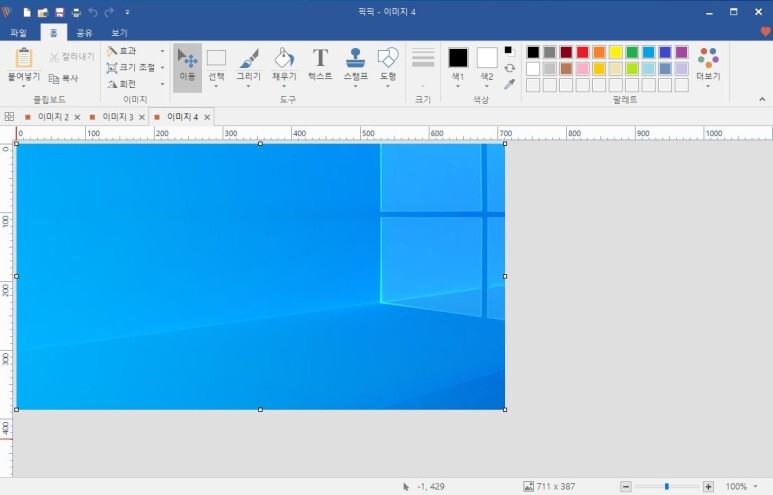Close the 이미지 4 tab
The height and width of the screenshot is (495, 773).
point(207,117)
